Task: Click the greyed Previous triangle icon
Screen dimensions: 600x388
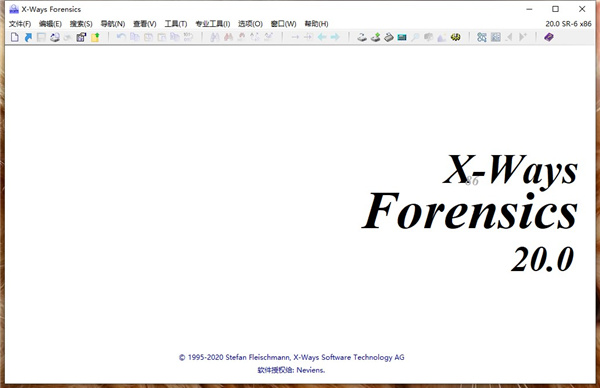Action: [509, 37]
